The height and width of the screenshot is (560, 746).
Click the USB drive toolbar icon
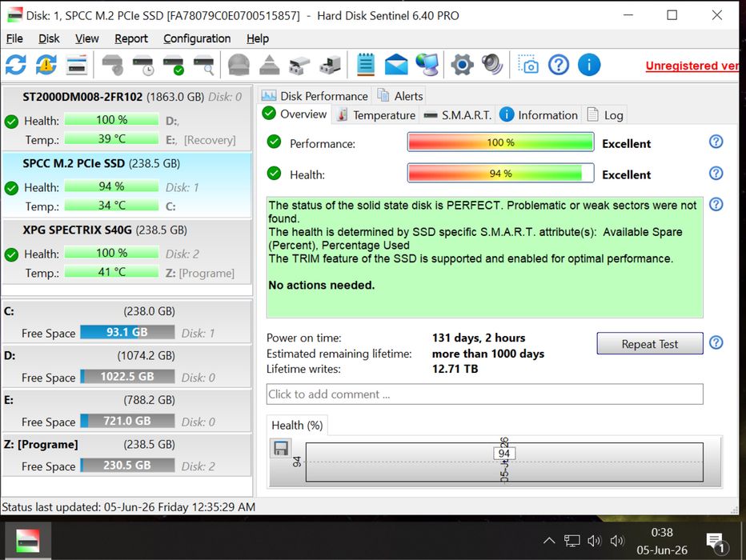point(299,66)
